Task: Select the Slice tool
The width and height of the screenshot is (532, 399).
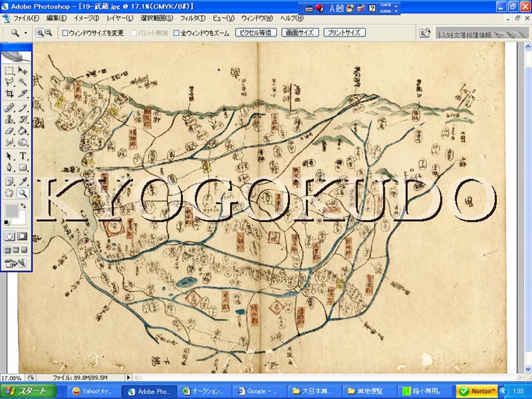Action: (x=23, y=94)
